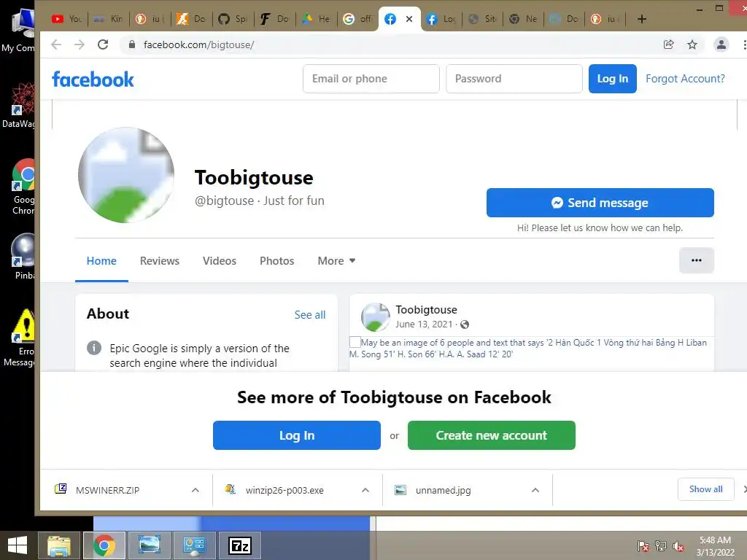Open File Explorer from the taskbar
Image resolution: width=747 pixels, height=560 pixels.
(x=59, y=545)
